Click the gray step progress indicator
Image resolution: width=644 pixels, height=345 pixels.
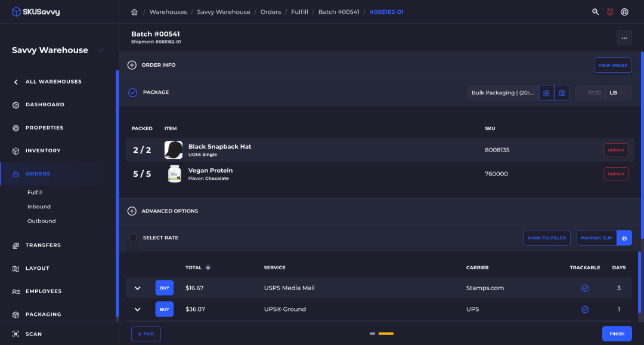(x=373, y=334)
